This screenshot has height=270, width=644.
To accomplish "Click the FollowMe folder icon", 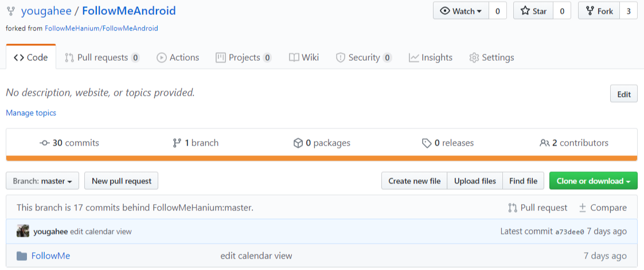I will 22,256.
